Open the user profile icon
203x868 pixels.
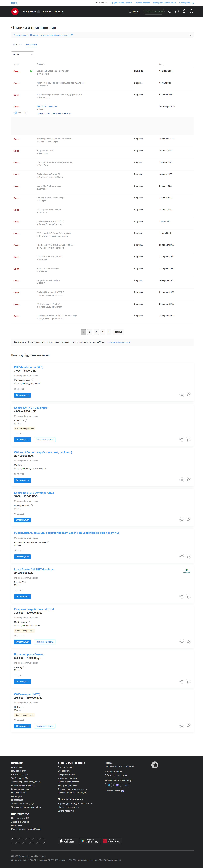pyautogui.click(x=192, y=11)
